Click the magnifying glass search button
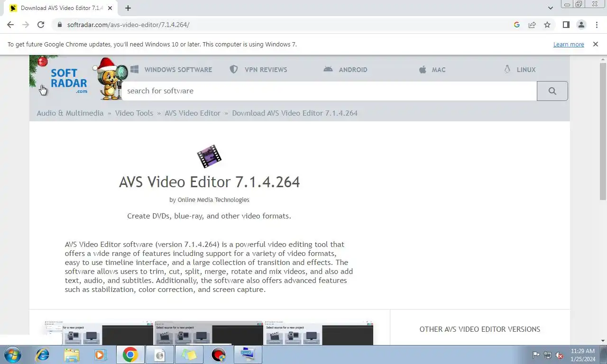 (x=552, y=91)
